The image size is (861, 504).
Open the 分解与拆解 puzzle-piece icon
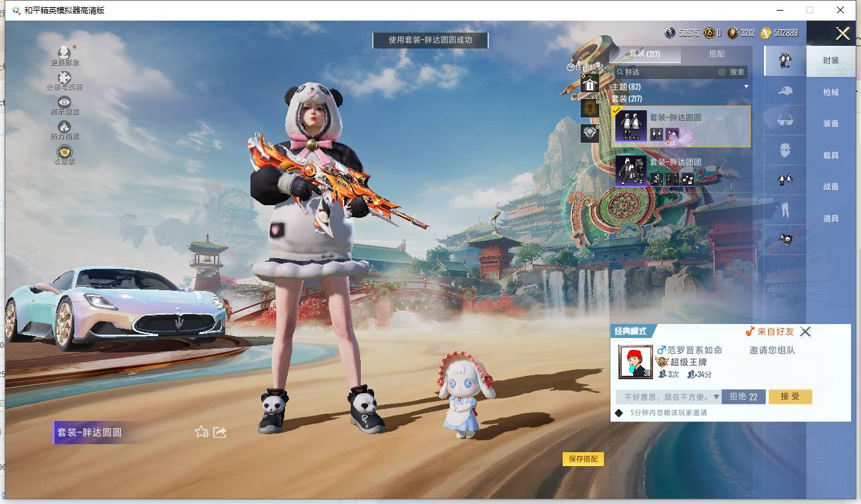tap(64, 78)
